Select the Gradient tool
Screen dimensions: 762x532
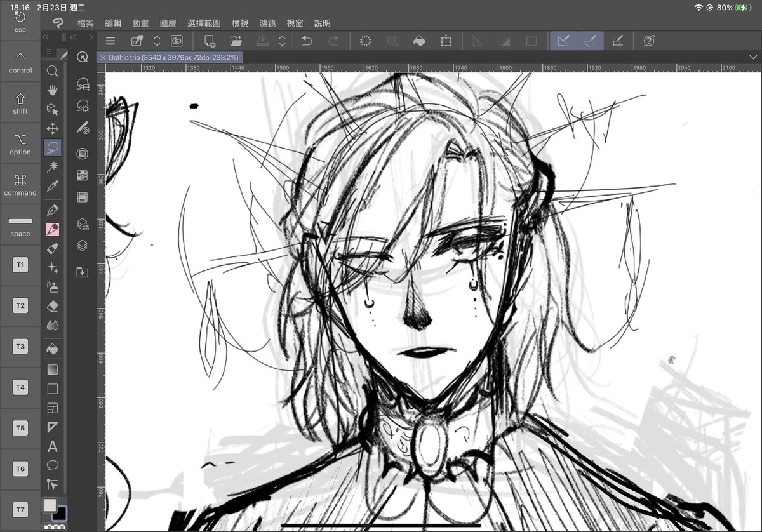coord(53,369)
